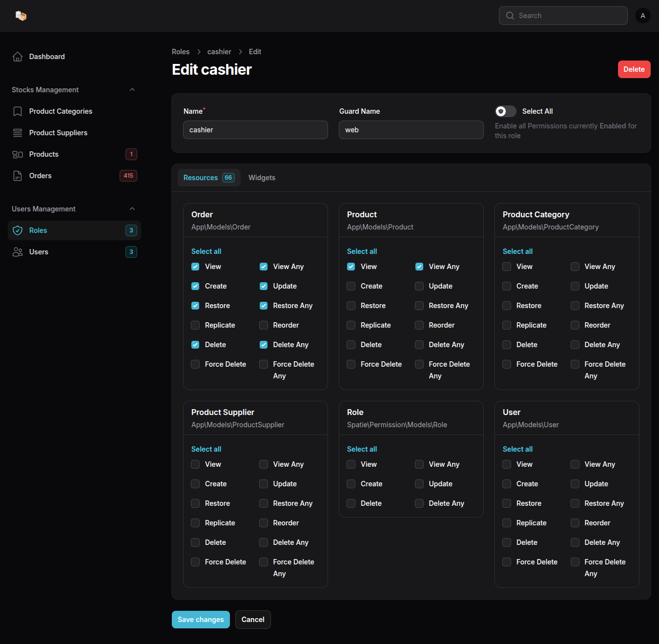Uncheck Order's Delete Any checkbox
Viewport: 659px width, 644px height.
tap(264, 345)
